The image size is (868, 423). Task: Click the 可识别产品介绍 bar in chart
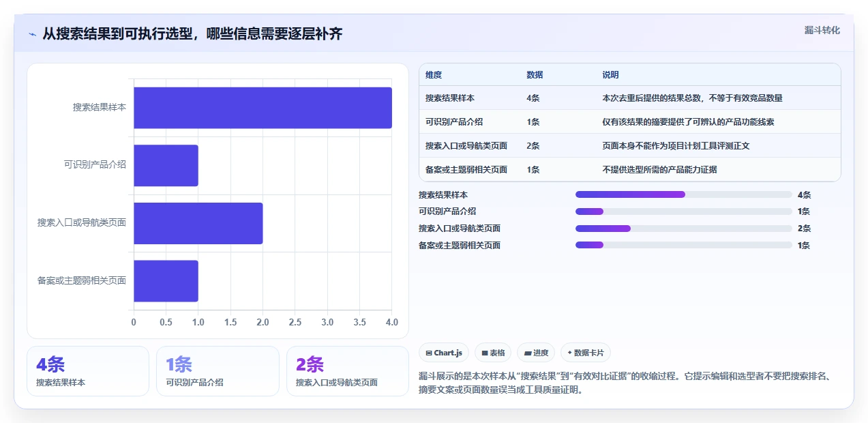point(166,165)
